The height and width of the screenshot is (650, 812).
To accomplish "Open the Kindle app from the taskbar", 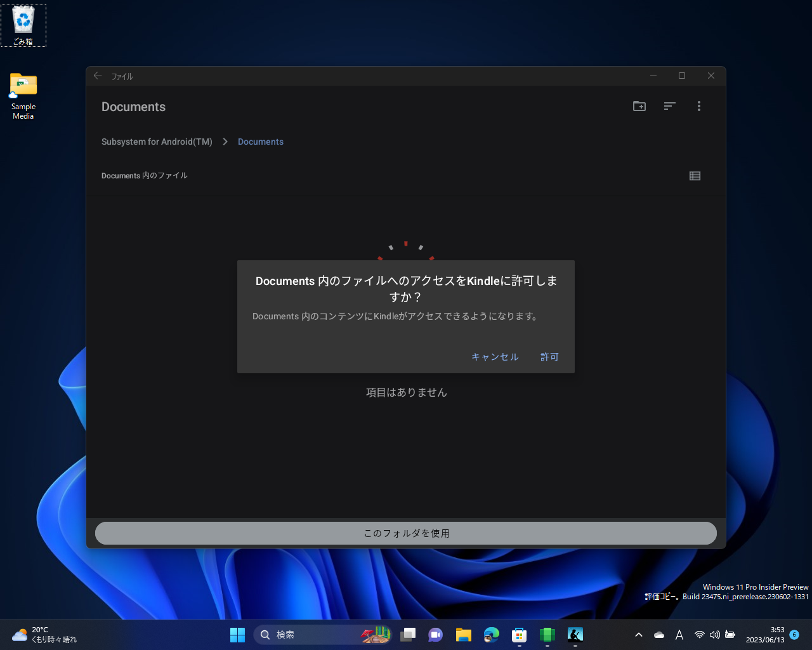I will point(575,634).
